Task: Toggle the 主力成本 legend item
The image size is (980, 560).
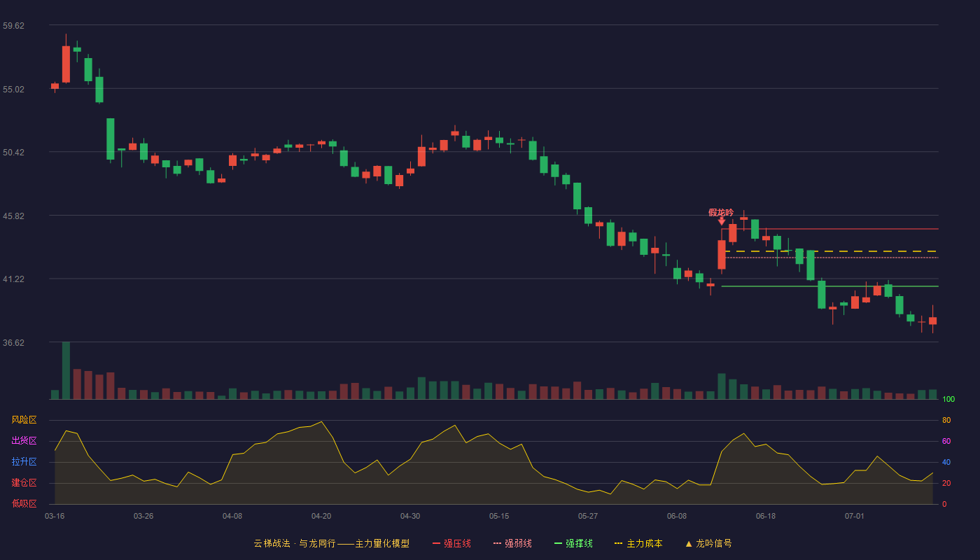Action: pyautogui.click(x=638, y=543)
